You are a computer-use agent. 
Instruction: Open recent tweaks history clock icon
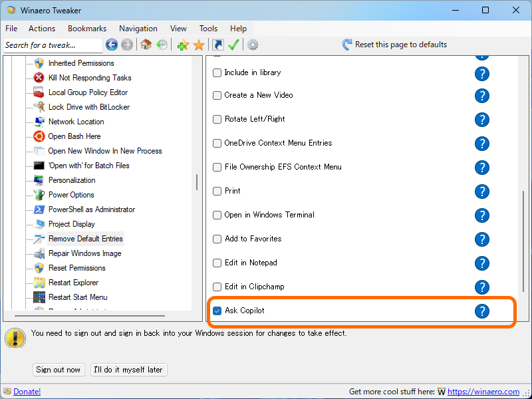(162, 45)
